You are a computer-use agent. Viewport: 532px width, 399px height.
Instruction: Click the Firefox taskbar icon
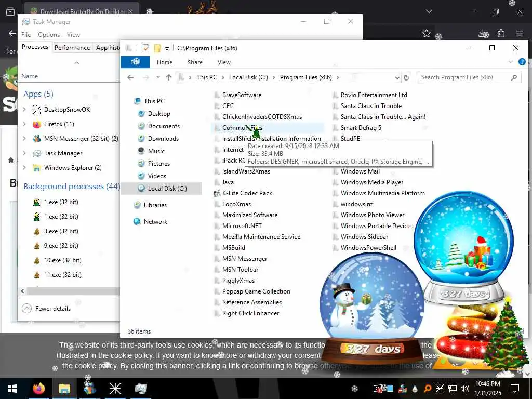[38, 389]
